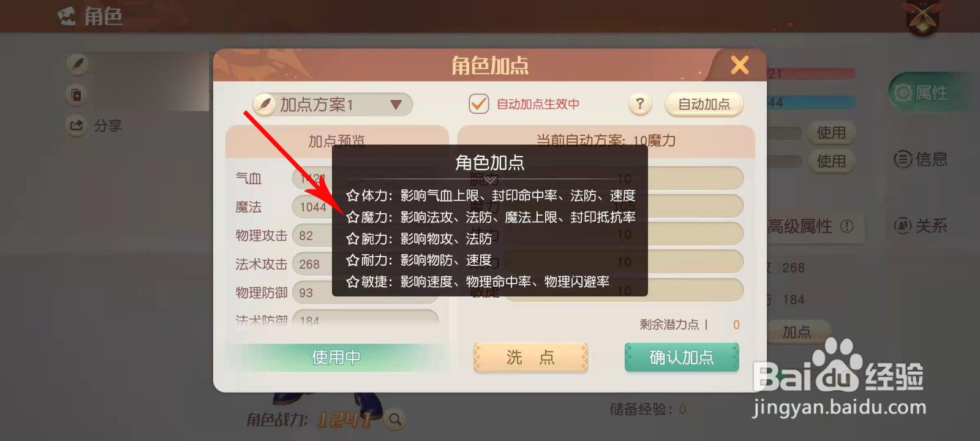Confirm with the 确认加点 button
This screenshot has width=980, height=441.
point(682,357)
